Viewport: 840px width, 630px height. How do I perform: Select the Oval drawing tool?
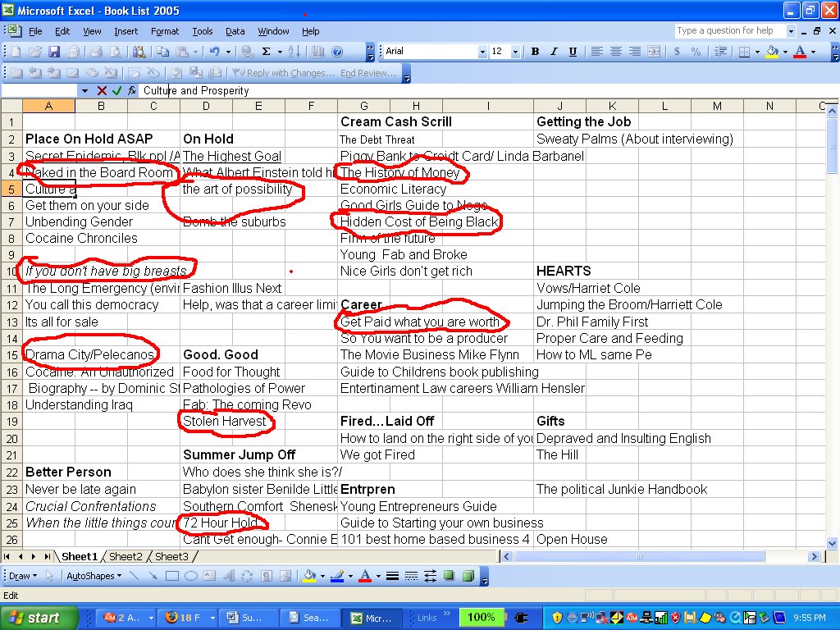(190, 576)
